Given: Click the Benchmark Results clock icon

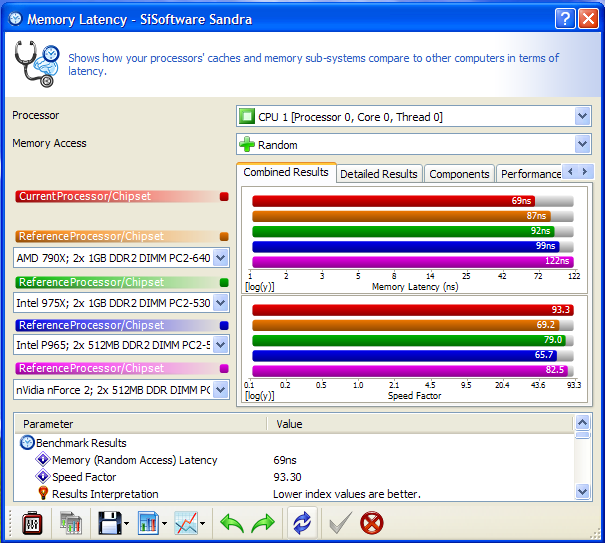Looking at the screenshot, I should click(x=27, y=443).
